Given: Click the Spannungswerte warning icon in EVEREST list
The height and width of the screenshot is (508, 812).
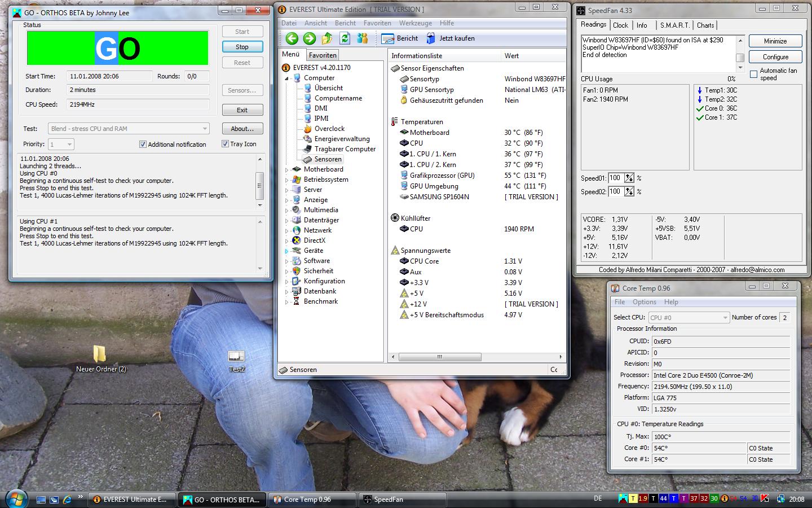Looking at the screenshot, I should point(395,251).
